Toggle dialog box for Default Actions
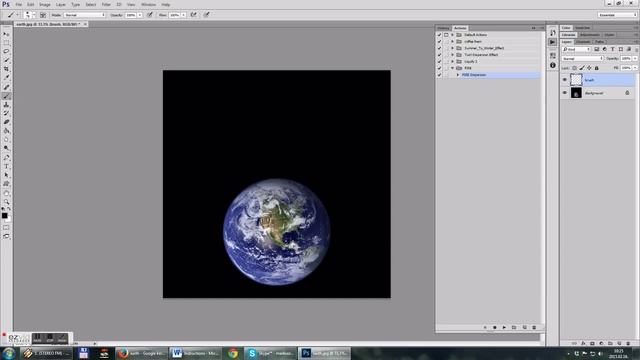The image size is (640, 360). (x=446, y=35)
